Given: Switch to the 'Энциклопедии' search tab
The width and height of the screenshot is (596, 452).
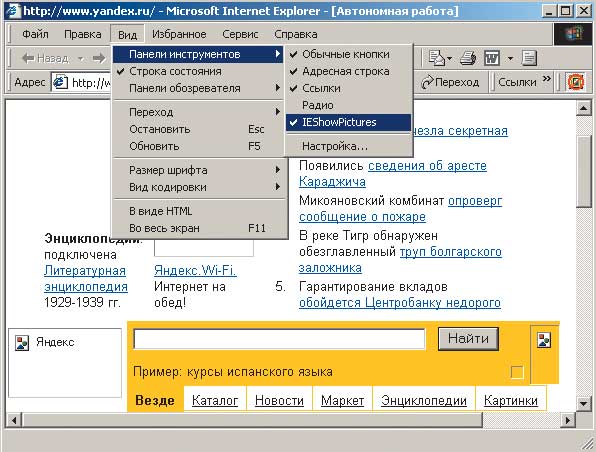Looking at the screenshot, I should [x=424, y=400].
